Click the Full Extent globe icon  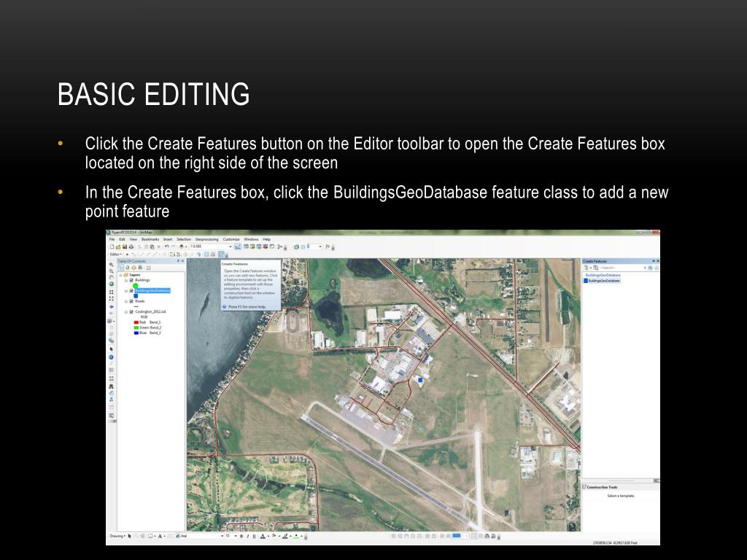[x=112, y=284]
